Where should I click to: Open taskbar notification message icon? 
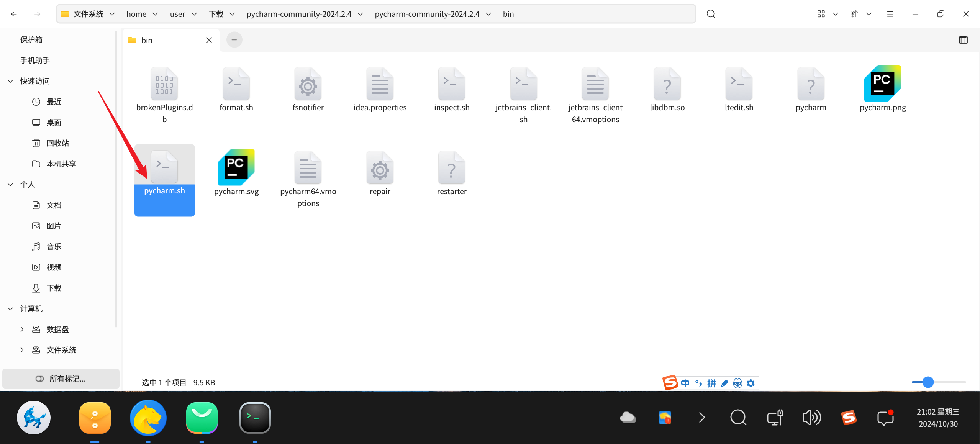[x=885, y=418]
